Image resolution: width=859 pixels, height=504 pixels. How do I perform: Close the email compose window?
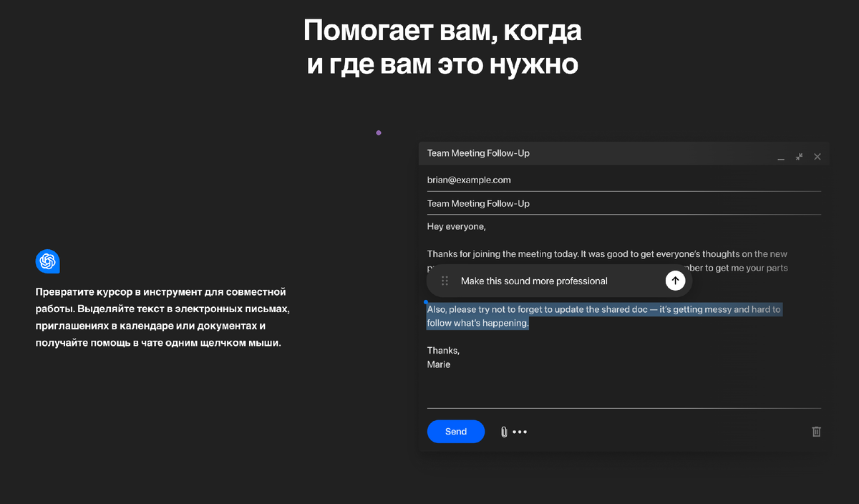[817, 156]
